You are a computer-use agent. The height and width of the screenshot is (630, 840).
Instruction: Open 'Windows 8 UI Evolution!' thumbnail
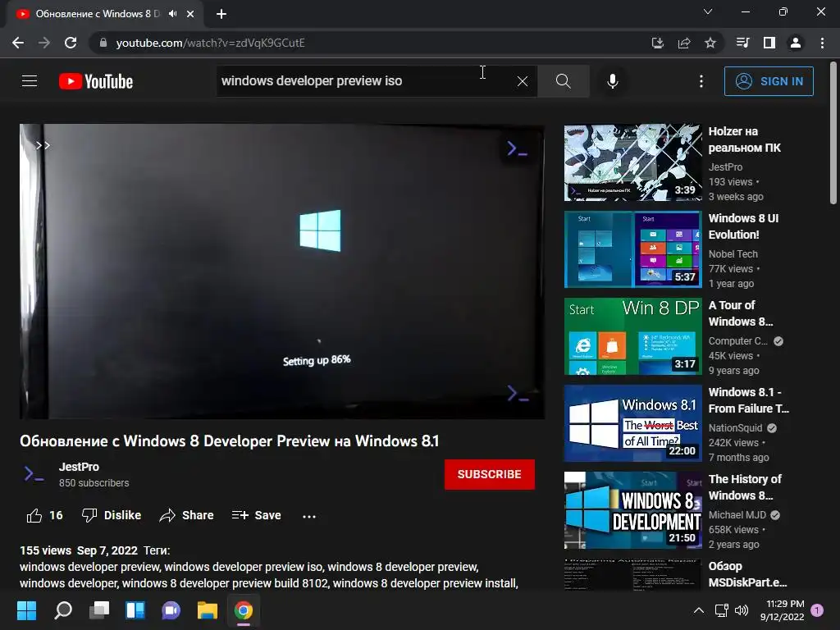pyautogui.click(x=632, y=249)
